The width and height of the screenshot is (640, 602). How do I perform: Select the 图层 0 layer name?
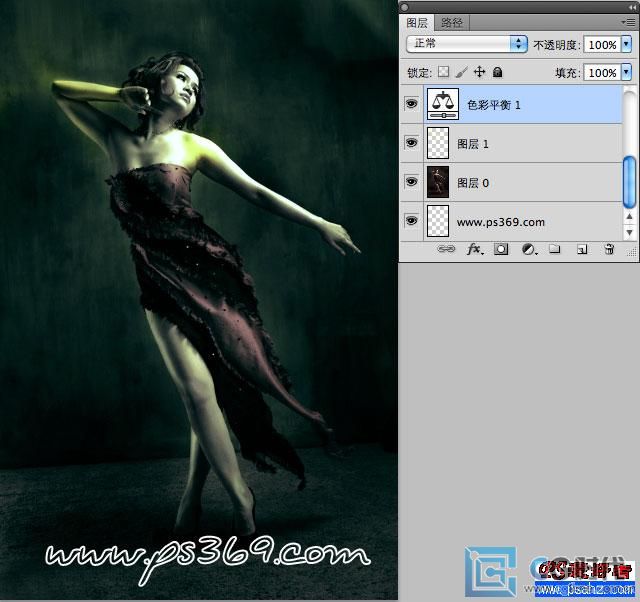473,183
